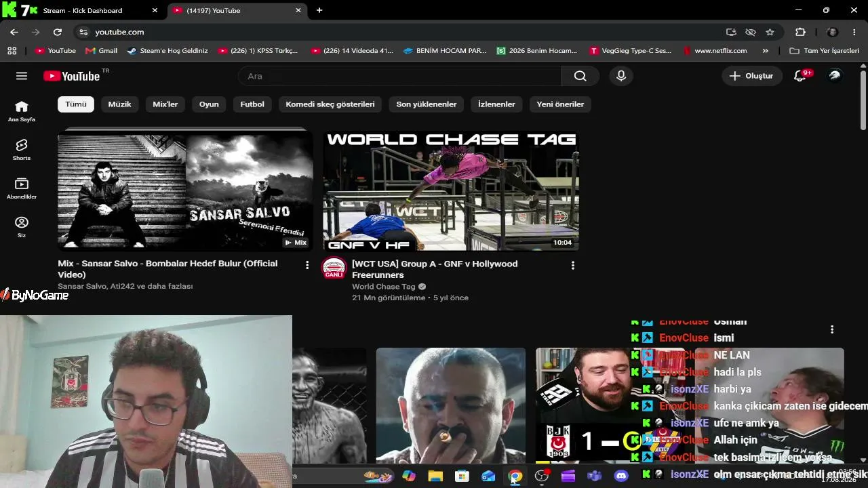Screen dimensions: 868x488
Task: Select the İzlenenler filter chip
Action: coord(496,104)
